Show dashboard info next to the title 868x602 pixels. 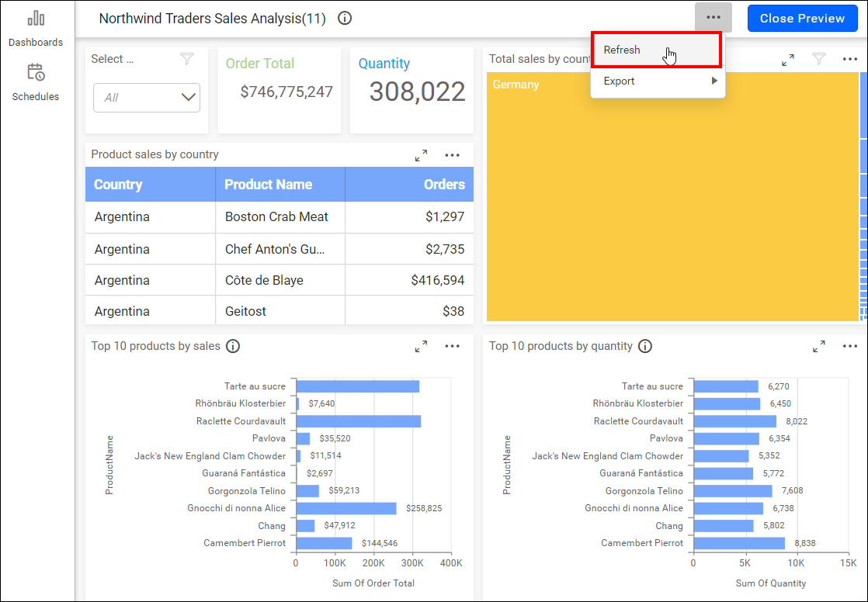(x=344, y=19)
